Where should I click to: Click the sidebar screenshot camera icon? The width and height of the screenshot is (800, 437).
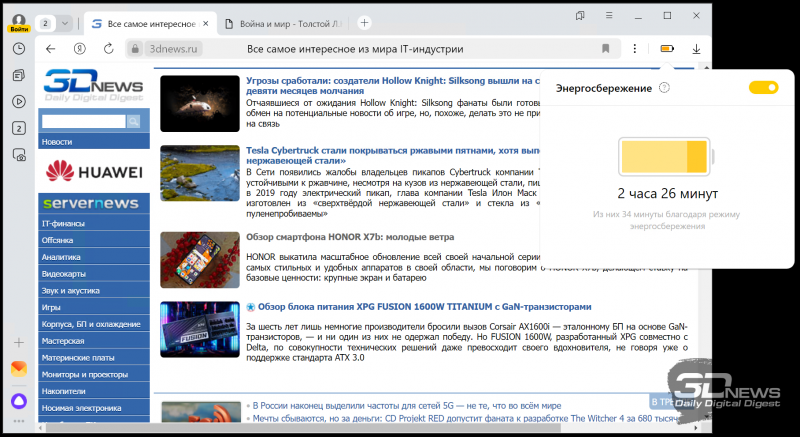pos(19,154)
